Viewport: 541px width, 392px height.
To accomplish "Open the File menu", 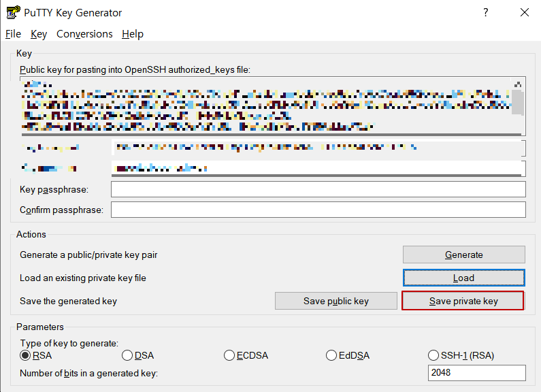I will pos(13,34).
